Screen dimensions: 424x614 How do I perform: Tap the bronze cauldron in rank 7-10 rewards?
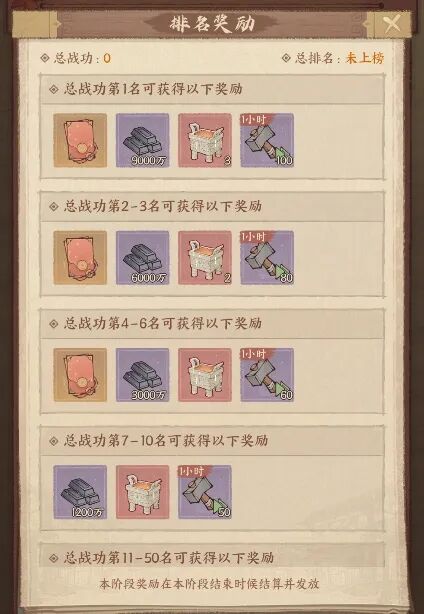[x=143, y=492]
